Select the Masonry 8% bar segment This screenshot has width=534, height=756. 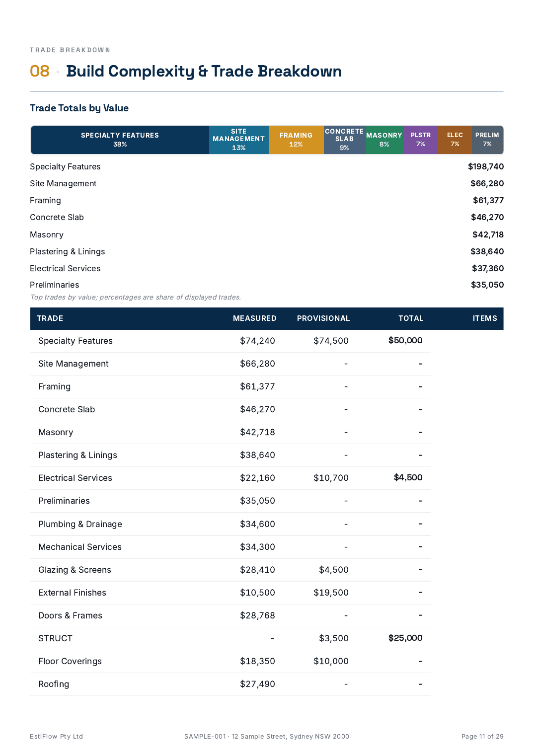(384, 140)
